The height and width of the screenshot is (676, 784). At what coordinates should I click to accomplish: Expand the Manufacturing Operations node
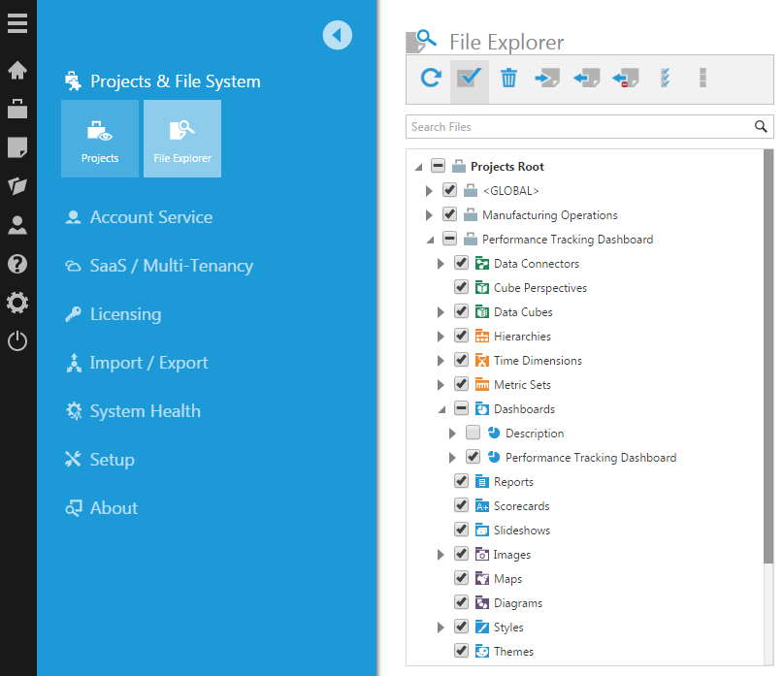point(429,215)
